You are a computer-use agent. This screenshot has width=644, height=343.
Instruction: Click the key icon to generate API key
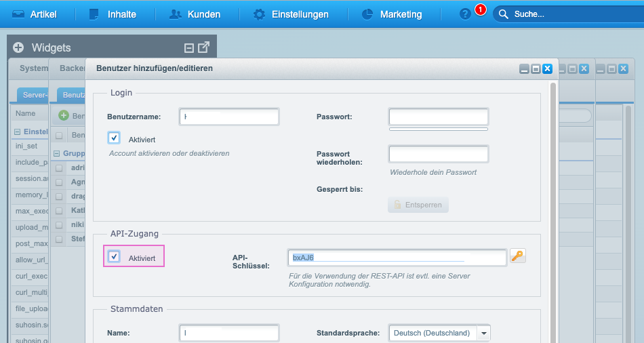518,256
